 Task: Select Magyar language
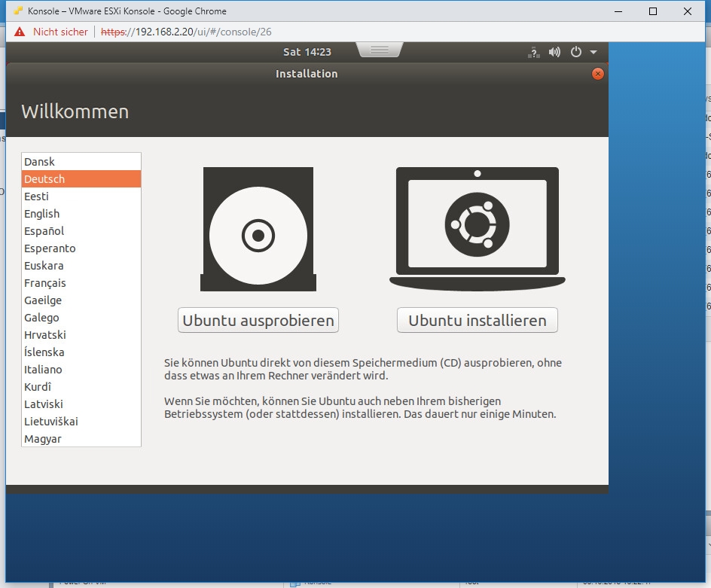pyautogui.click(x=81, y=438)
